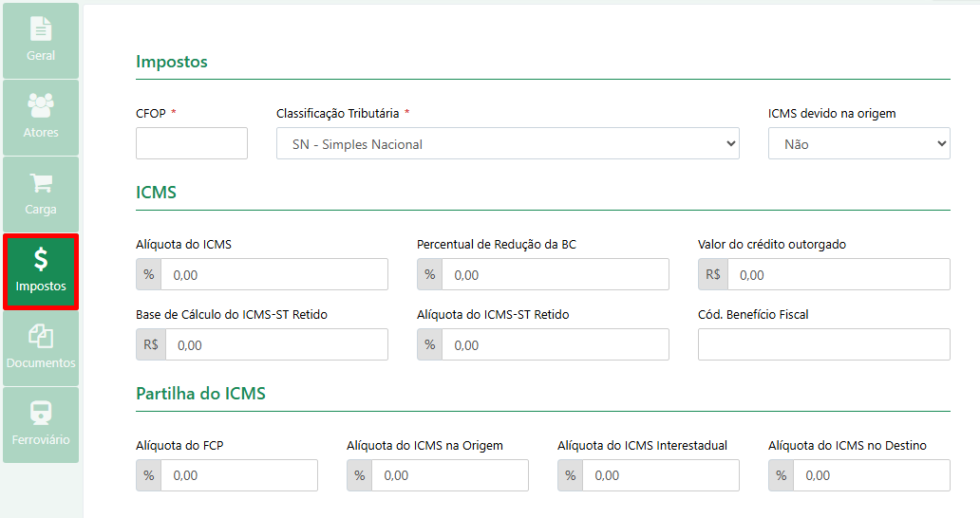Click the dropdown arrow next to Simples Nacional
This screenshot has height=518, width=980.
pyautogui.click(x=730, y=143)
